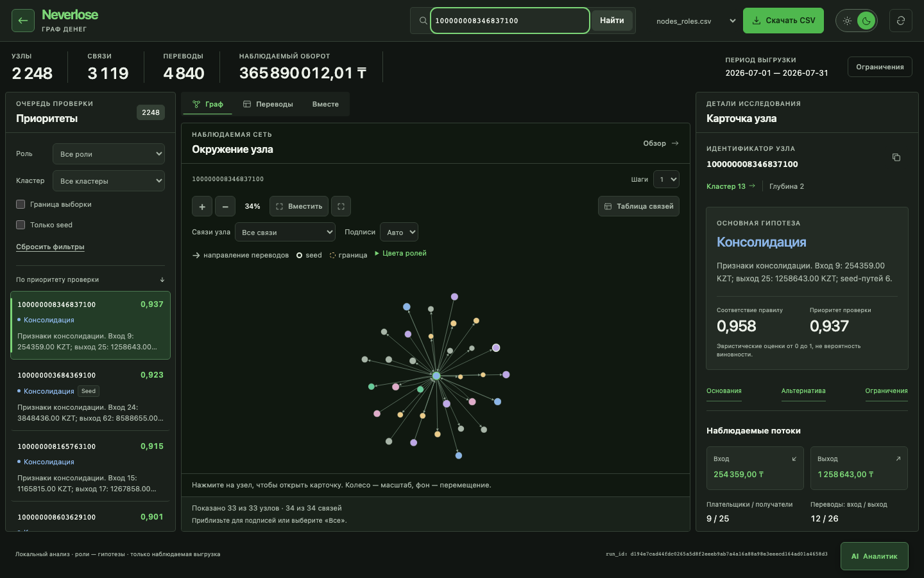Click Сбросить фильтры link
This screenshot has width=924, height=578.
pos(50,247)
